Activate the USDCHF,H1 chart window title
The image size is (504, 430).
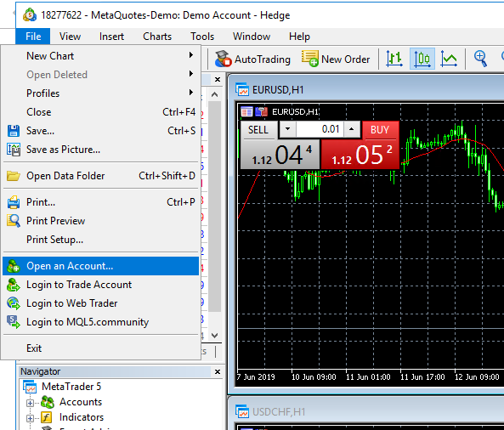tap(279, 411)
